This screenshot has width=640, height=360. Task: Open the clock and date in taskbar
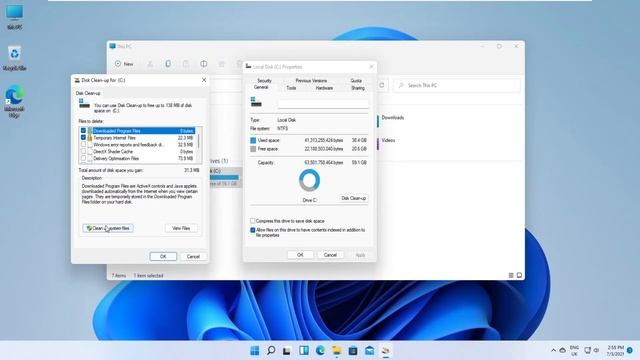pyautogui.click(x=615, y=351)
